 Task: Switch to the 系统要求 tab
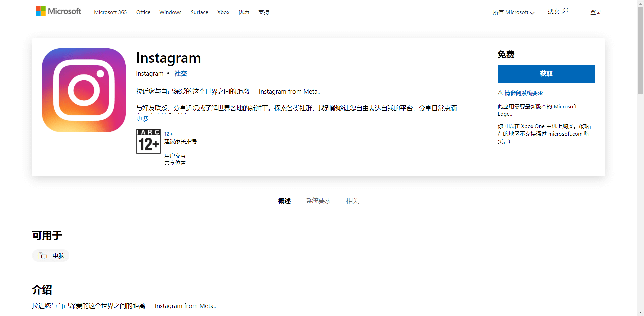click(319, 201)
